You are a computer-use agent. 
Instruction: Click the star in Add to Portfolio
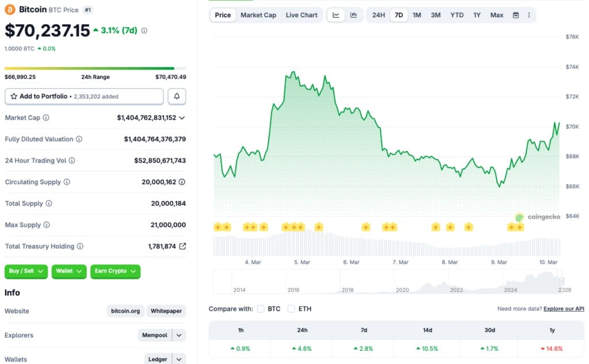tap(13, 96)
